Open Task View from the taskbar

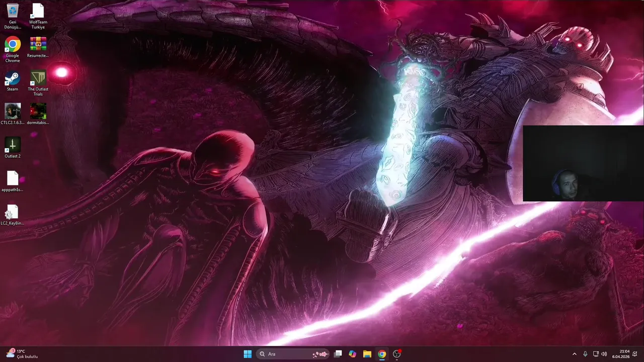coord(338,354)
